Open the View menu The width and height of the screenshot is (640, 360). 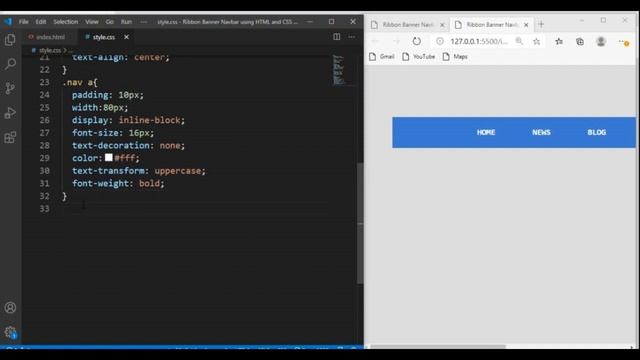coord(91,22)
